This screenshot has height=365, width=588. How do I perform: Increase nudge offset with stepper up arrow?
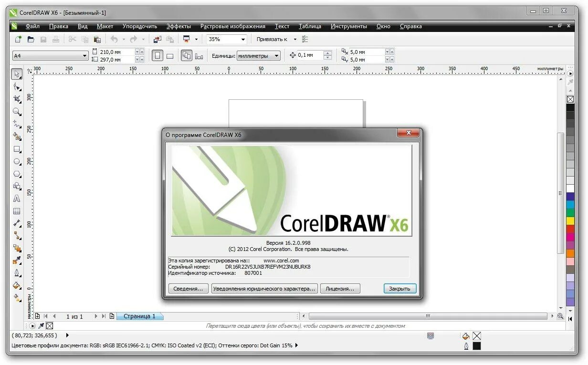pyautogui.click(x=327, y=53)
